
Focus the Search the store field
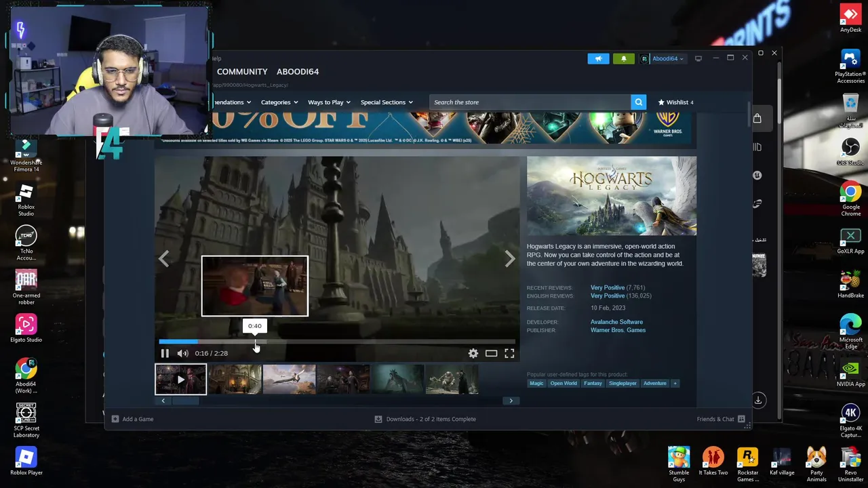coord(530,102)
